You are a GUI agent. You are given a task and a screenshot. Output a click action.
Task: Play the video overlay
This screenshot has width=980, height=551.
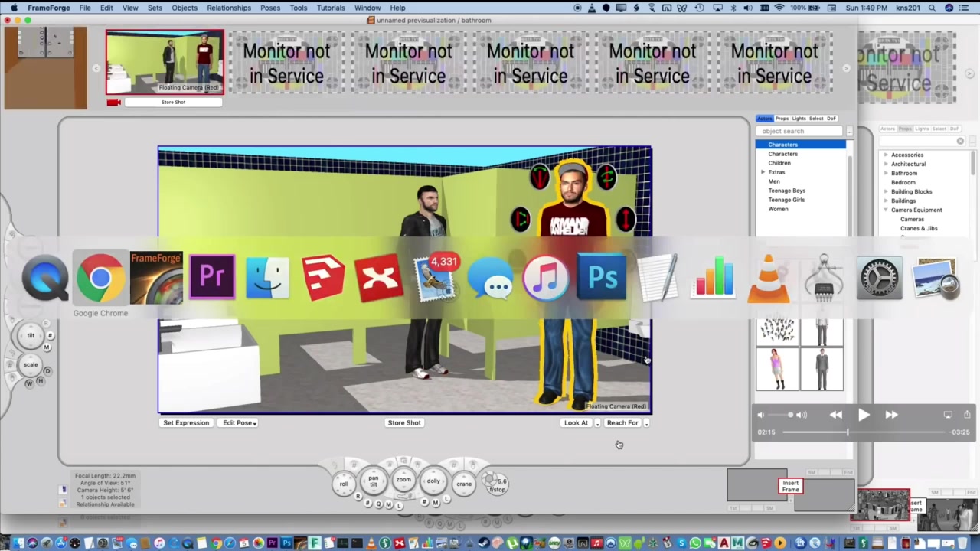tap(864, 415)
